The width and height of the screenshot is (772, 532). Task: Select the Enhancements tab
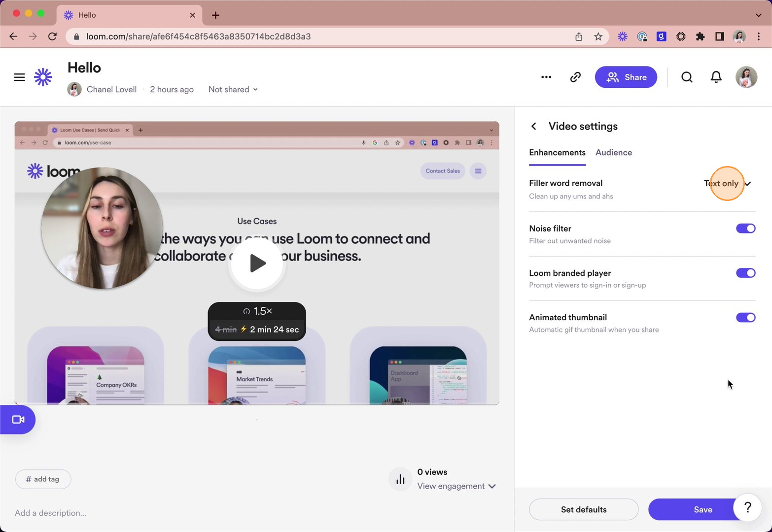click(557, 153)
